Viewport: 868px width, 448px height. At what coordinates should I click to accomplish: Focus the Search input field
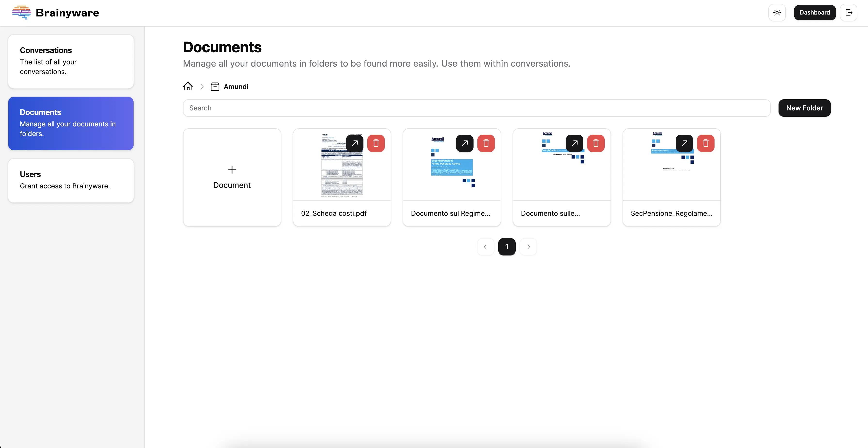tap(476, 108)
